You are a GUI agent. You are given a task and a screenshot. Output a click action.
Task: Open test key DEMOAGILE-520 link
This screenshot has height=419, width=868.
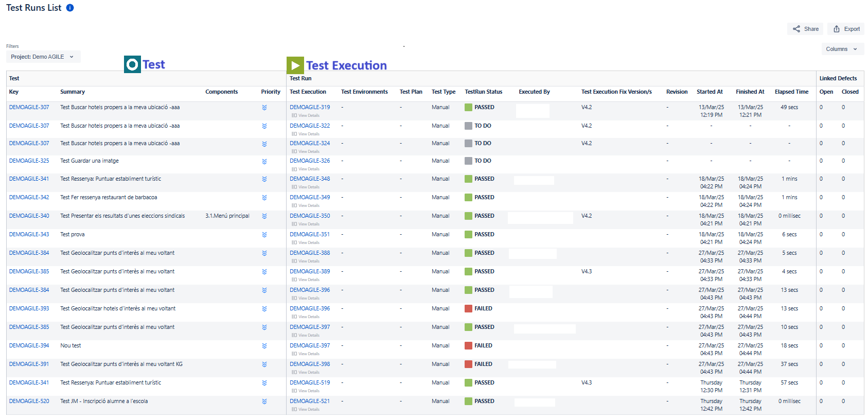[x=29, y=401]
